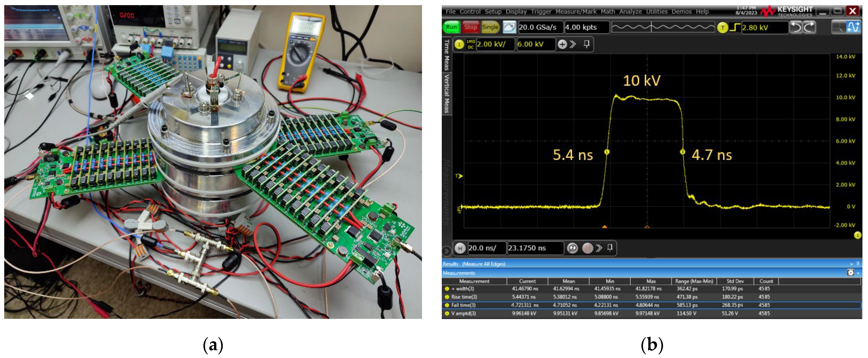Click the redo arrow icon
868x358 pixels.
click(x=809, y=27)
